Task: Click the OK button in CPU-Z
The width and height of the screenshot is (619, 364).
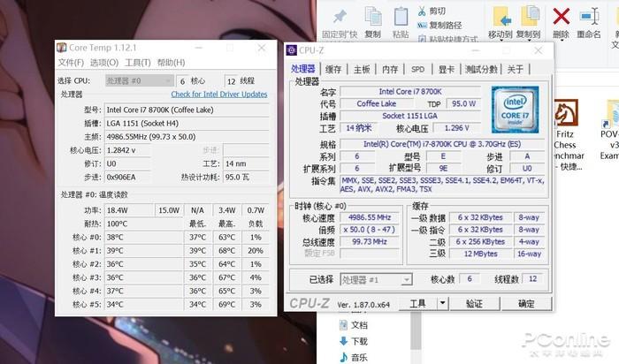Action: tap(526, 303)
